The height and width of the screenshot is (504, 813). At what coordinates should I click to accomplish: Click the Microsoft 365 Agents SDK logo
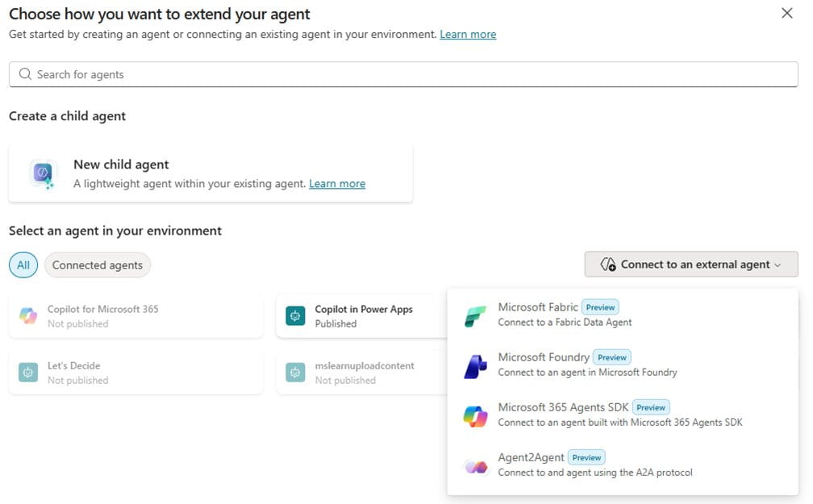tap(477, 414)
